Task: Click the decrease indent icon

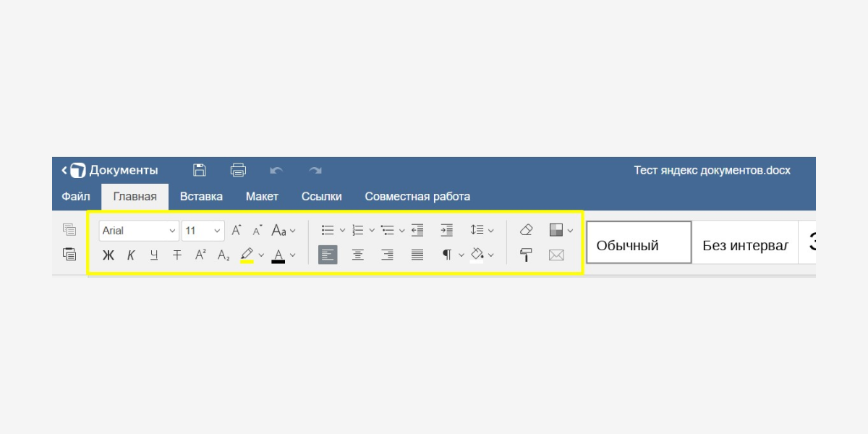Action: (417, 230)
